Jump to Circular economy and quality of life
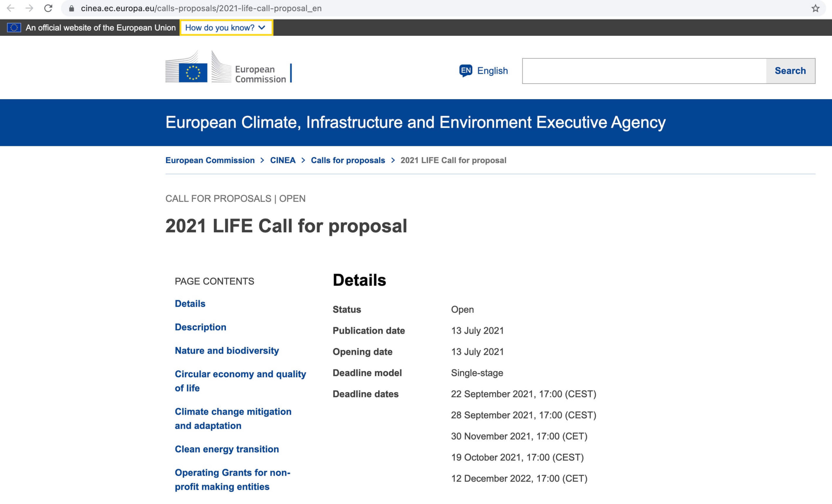This screenshot has width=832, height=504. coord(240,381)
